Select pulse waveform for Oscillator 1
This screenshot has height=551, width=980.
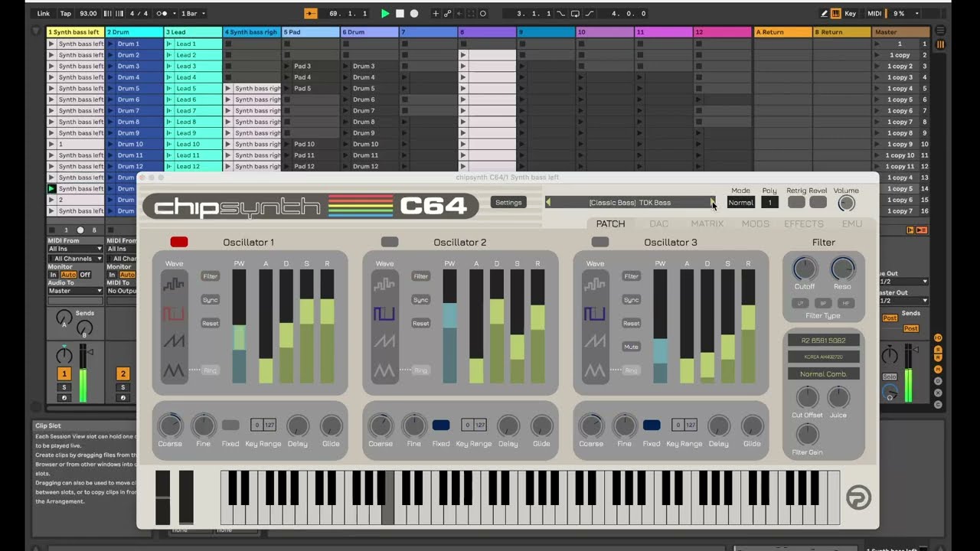pyautogui.click(x=174, y=314)
